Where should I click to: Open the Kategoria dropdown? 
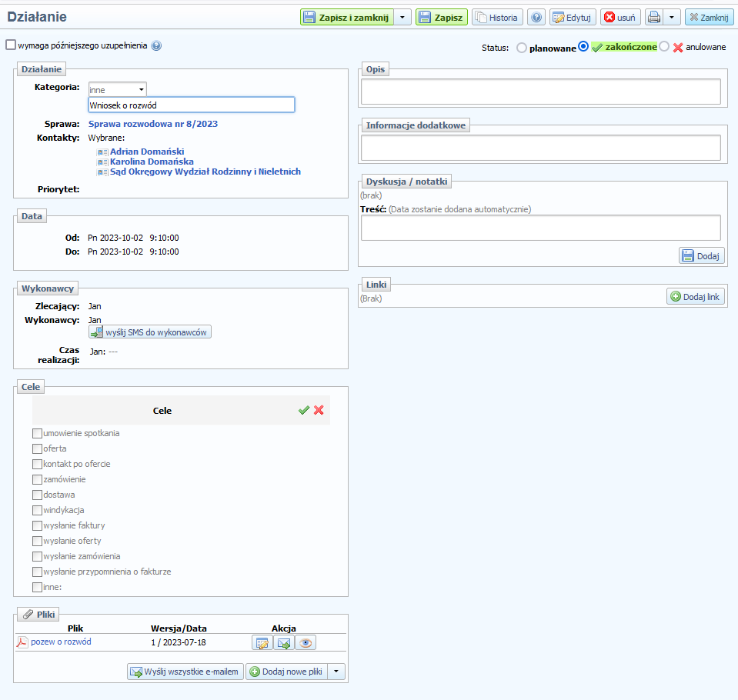[117, 89]
